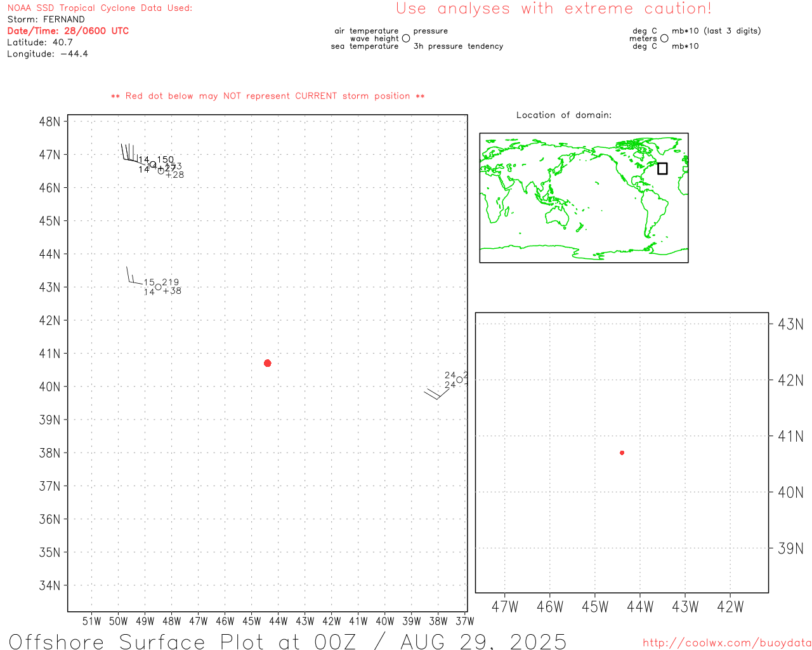
Task: Click the pressure tendency '+38' value
Action: pos(172,291)
